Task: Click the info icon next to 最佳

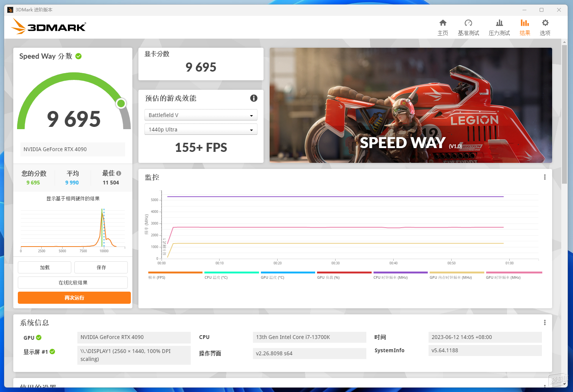Action: click(119, 173)
